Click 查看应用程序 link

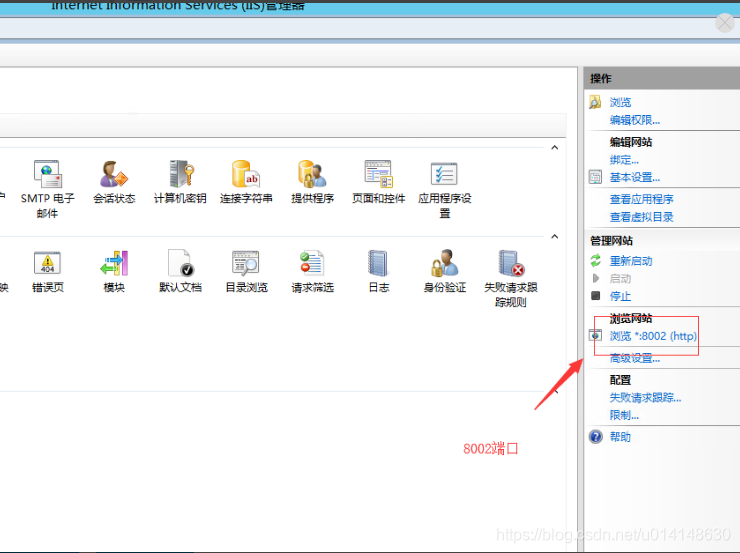coord(641,199)
